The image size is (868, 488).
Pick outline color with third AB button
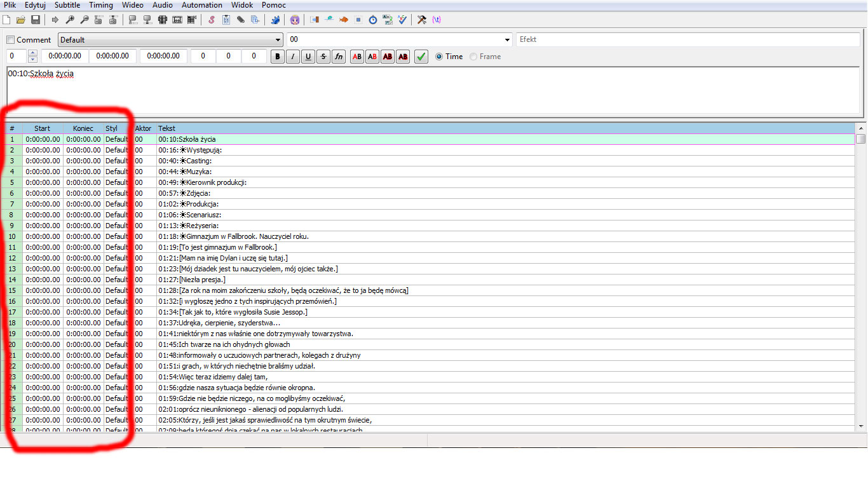[x=388, y=57]
